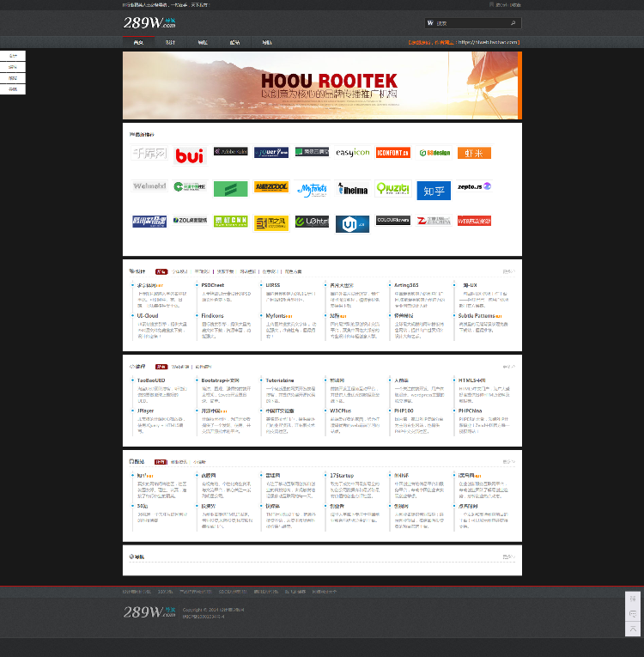Open the U9html dark logo
644x657 pixels.
[x=312, y=222]
